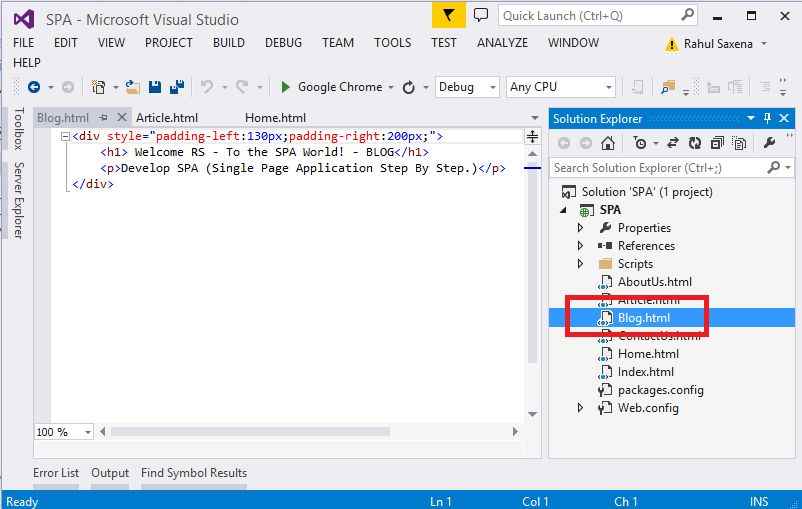Open Properties wrench icon in Solution Explorer
Viewport: 802px width, 509px height.
point(769,143)
